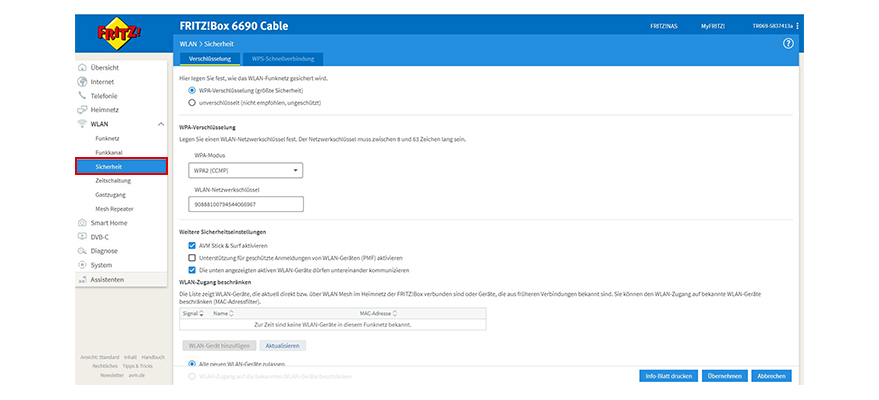Screen dimensions: 879x400
Task: Click the Telefonie phone icon
Action: point(82,95)
